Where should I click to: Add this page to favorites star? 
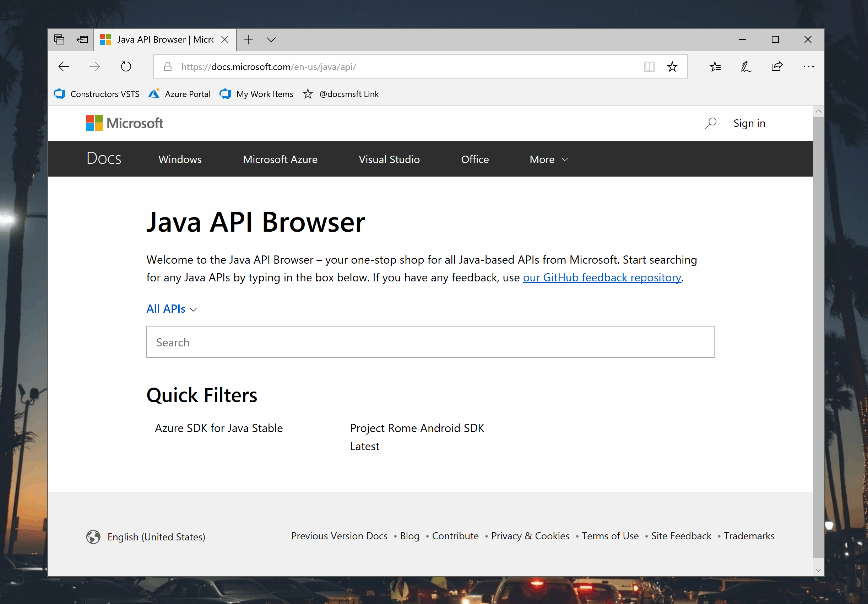pos(673,66)
